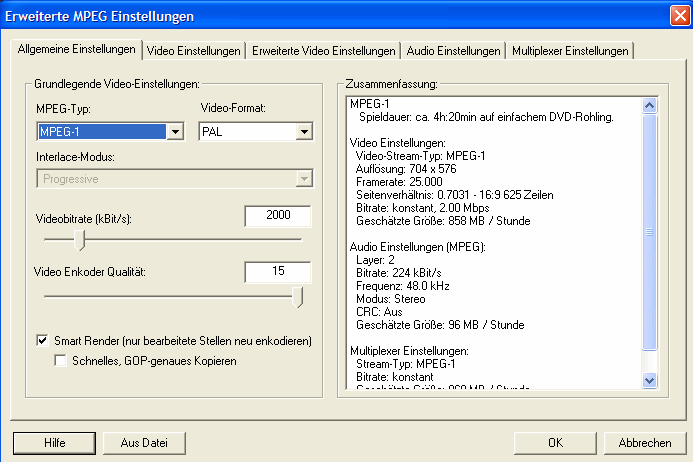Image resolution: width=693 pixels, height=462 pixels.
Task: Click the Video Enkoder Qualität value field
Action: [x=277, y=272]
